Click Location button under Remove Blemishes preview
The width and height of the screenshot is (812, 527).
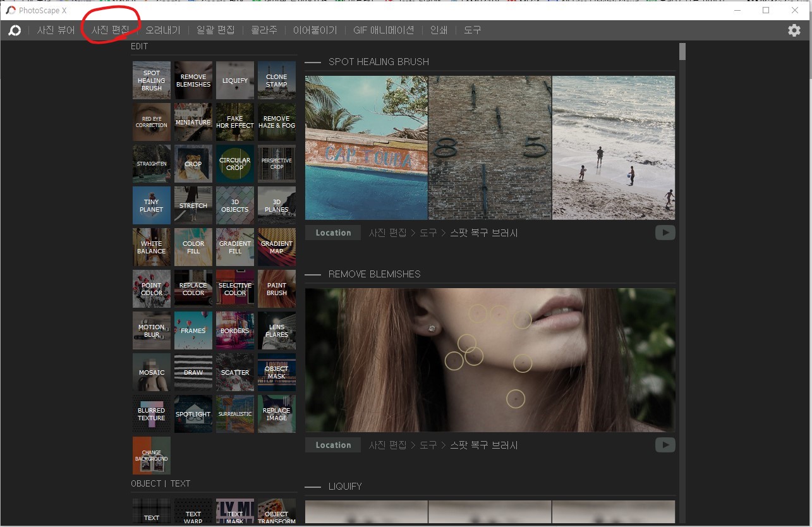[333, 445]
